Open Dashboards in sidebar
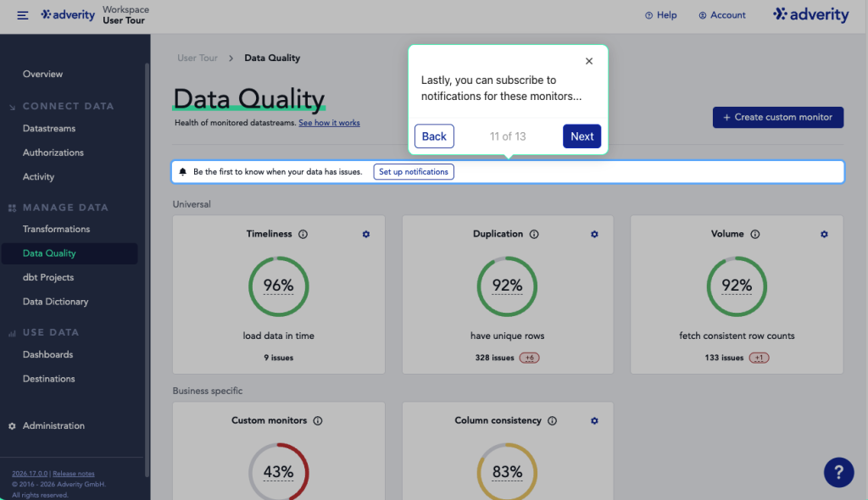 tap(47, 355)
